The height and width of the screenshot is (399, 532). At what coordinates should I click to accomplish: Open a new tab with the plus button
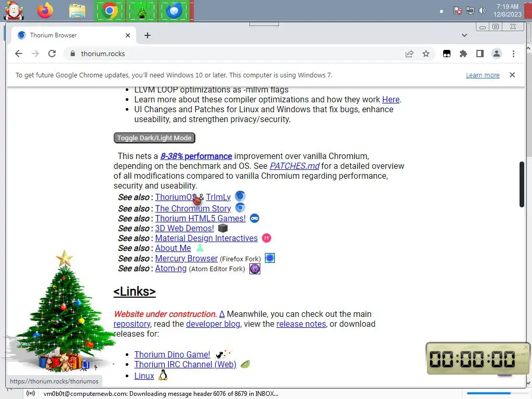click(x=147, y=35)
